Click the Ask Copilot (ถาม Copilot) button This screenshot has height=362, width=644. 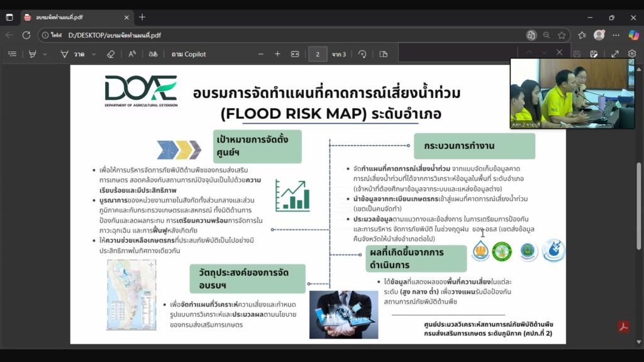(x=189, y=54)
